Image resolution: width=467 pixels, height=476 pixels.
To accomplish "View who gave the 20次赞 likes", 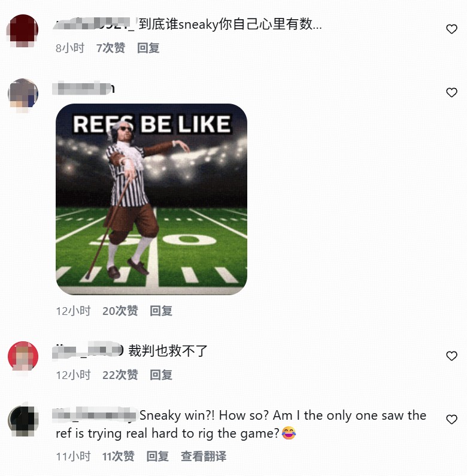I will 120,311.
